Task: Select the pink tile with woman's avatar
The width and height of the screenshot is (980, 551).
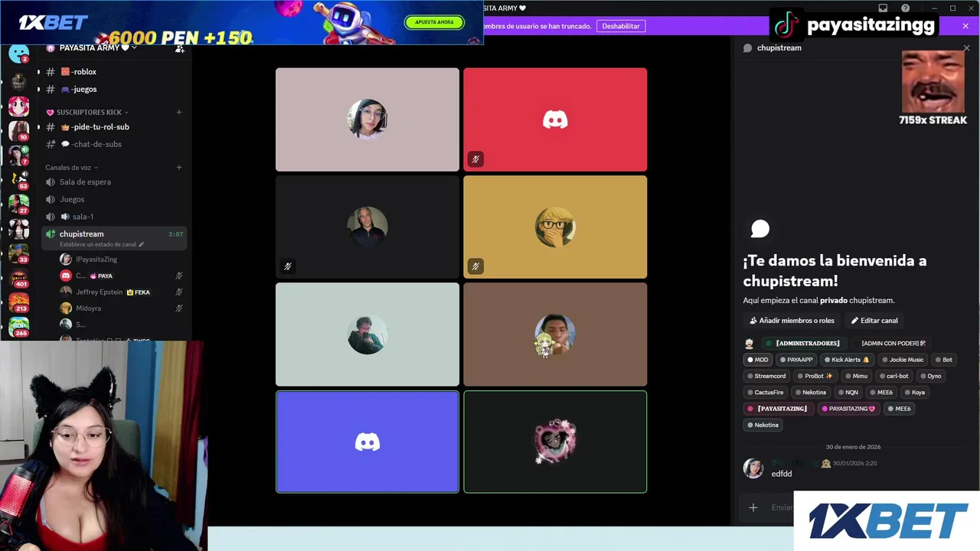Action: (x=367, y=119)
